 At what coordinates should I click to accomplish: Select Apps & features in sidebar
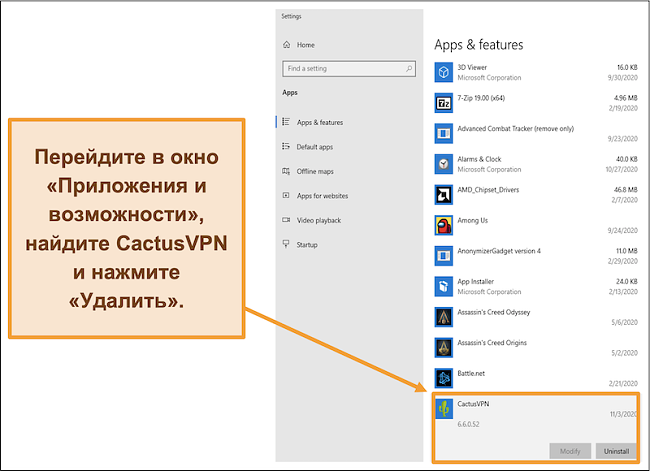coord(320,122)
